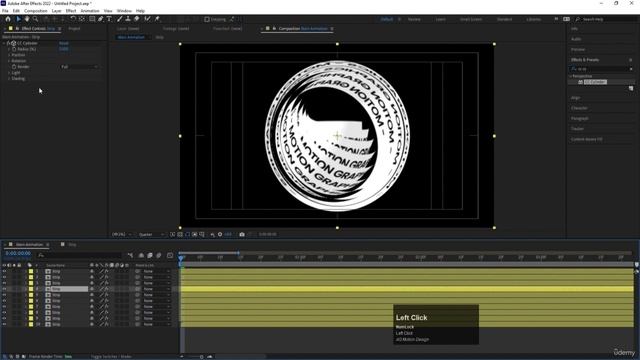Open the Layer menu
Image resolution: width=640 pixels, height=360 pixels.
[x=57, y=11]
